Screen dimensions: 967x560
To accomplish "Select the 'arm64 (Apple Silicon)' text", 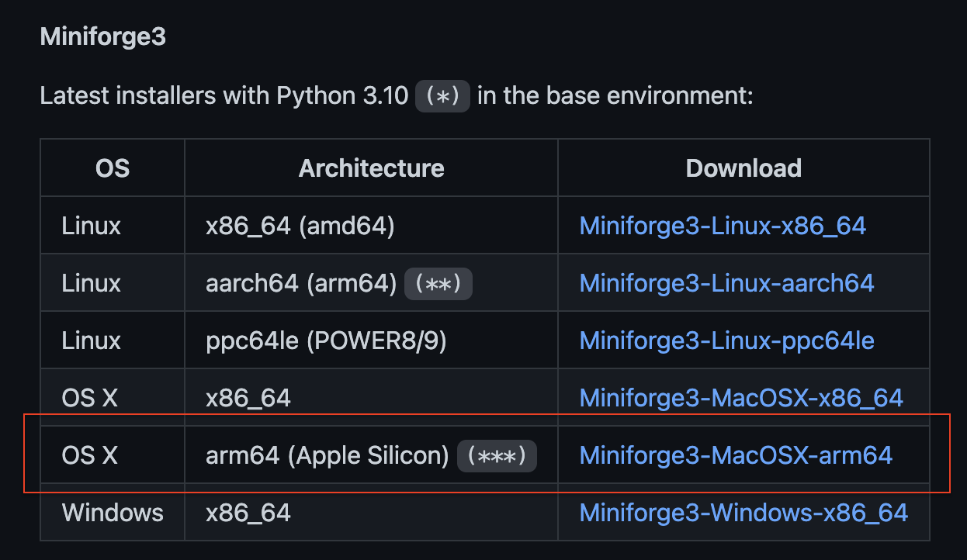I will pyautogui.click(x=328, y=455).
